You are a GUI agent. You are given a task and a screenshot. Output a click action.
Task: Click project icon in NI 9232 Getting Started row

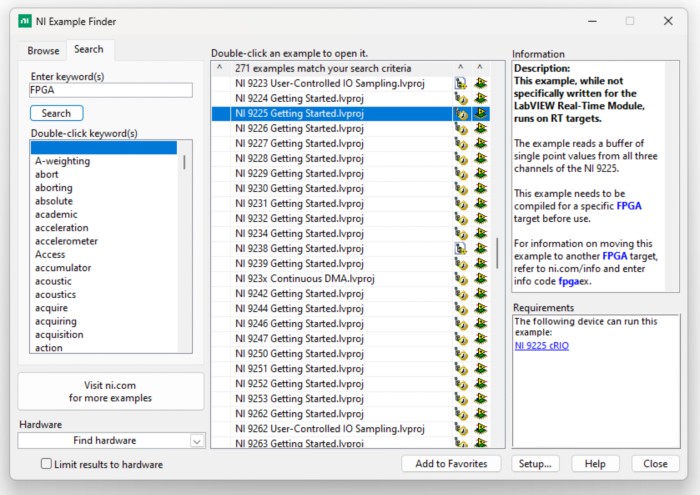click(x=461, y=219)
